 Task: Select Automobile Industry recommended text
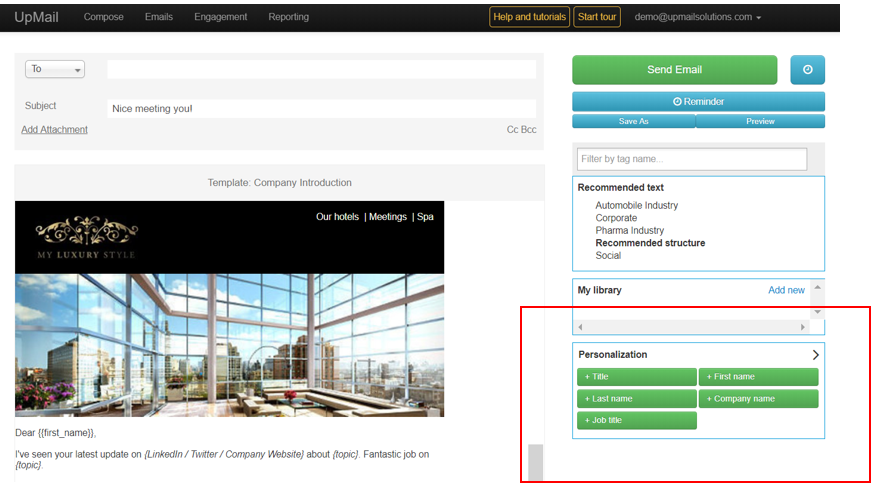tap(636, 205)
